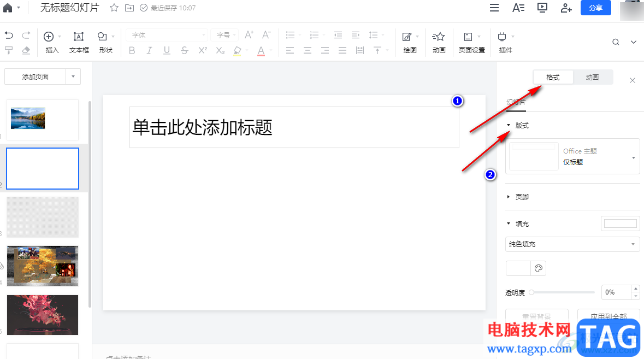Open the Animation (动画) toolbar button
The width and height of the screenshot is (644, 359).
click(x=439, y=42)
